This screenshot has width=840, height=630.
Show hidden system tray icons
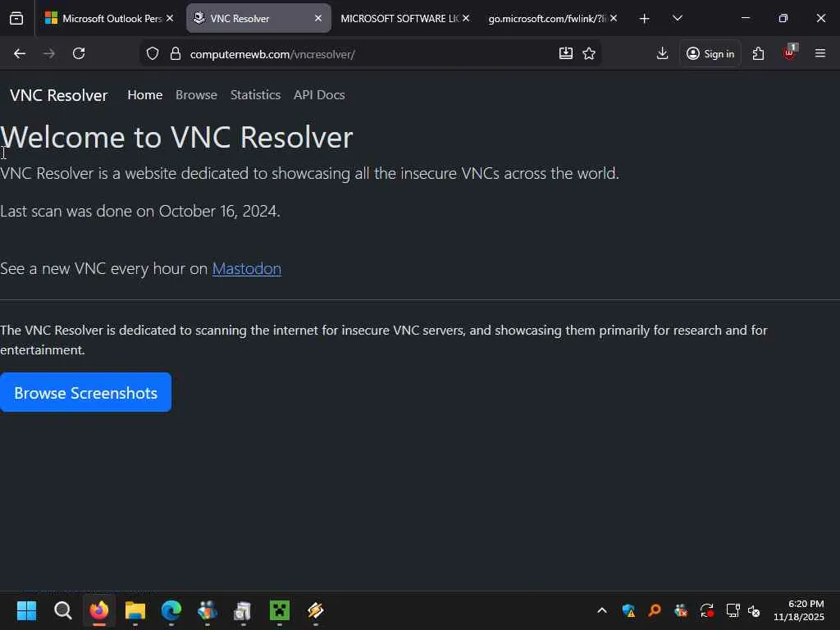(602, 610)
